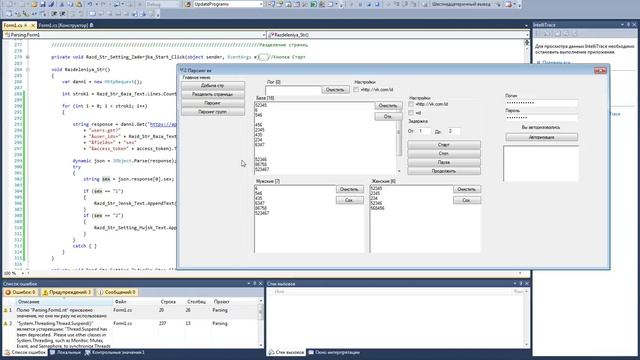Toggle Шестнадцатеричный вывод toolbar button
Screen dimensions: 640x360
click(x=462, y=4)
